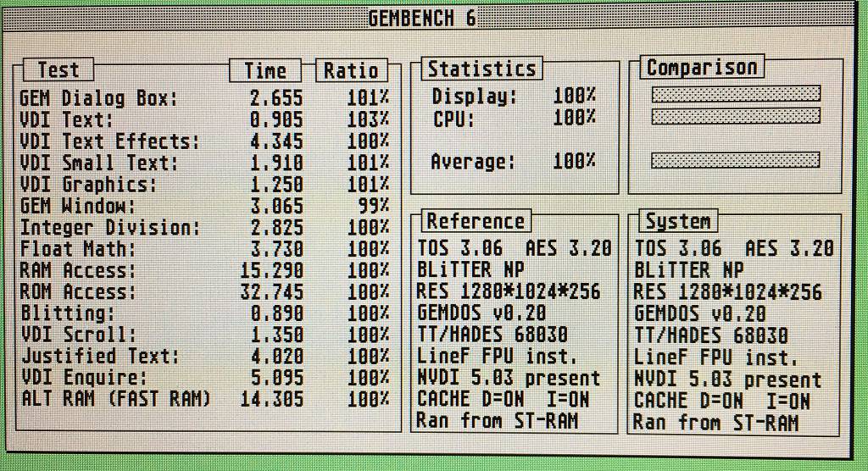The height and width of the screenshot is (471, 868).
Task: Click the Comparison panel heading
Action: click(702, 68)
